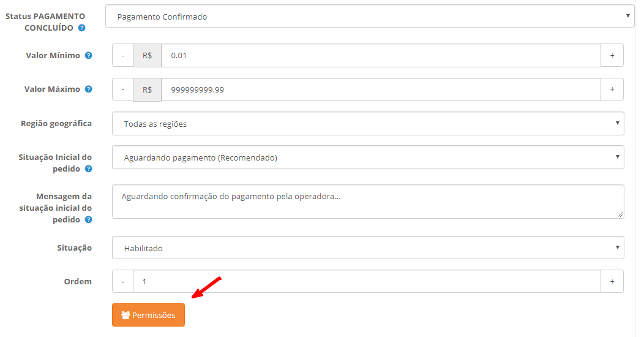Screen dimensions: 644x337
Task: Open the Situação Habilitado dropdown
Action: [x=368, y=248]
